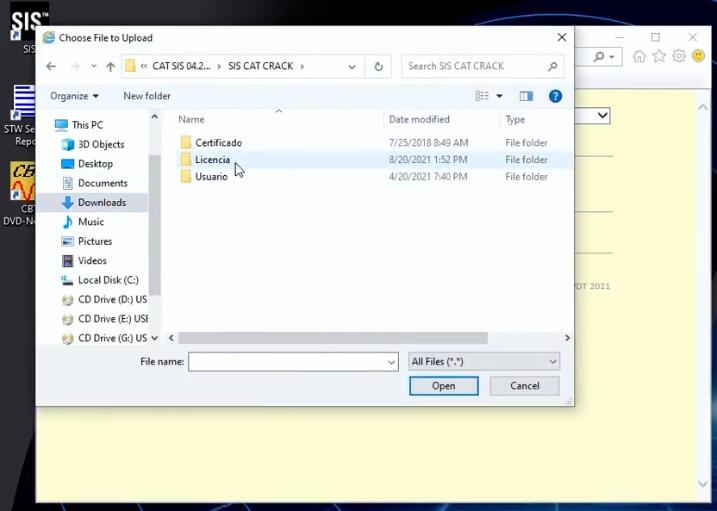This screenshot has width=717, height=511.
Task: Select CD Drive (G:) in navigation pane
Action: coord(112,338)
